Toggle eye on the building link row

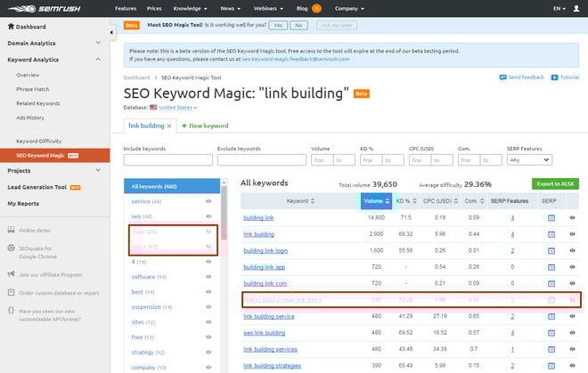572,217
